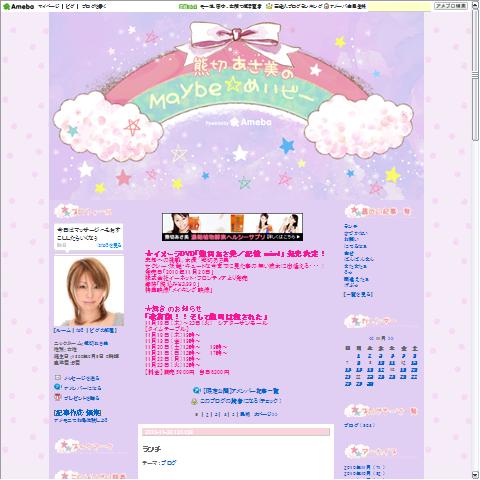
Task: Click the Amember-only articles list icon
Action: [x=197, y=390]
